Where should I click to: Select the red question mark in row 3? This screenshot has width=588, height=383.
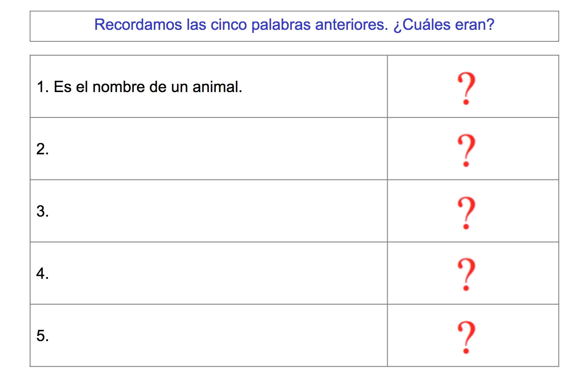[x=466, y=213]
